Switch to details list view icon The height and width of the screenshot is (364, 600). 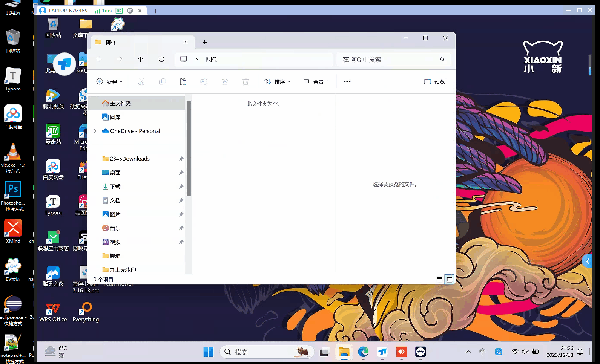[x=440, y=279]
